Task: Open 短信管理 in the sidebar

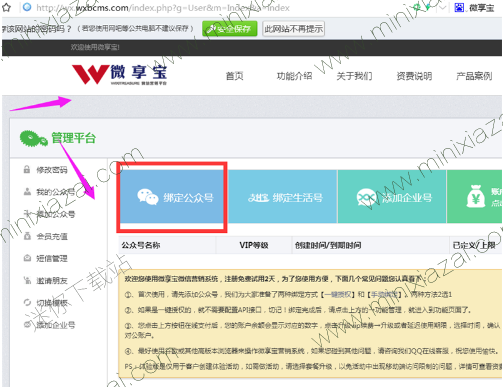Action: pyautogui.click(x=52, y=258)
